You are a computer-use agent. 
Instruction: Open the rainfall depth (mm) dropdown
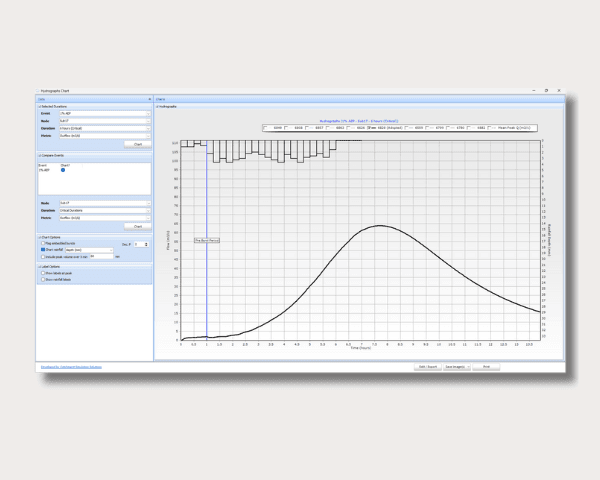point(89,250)
